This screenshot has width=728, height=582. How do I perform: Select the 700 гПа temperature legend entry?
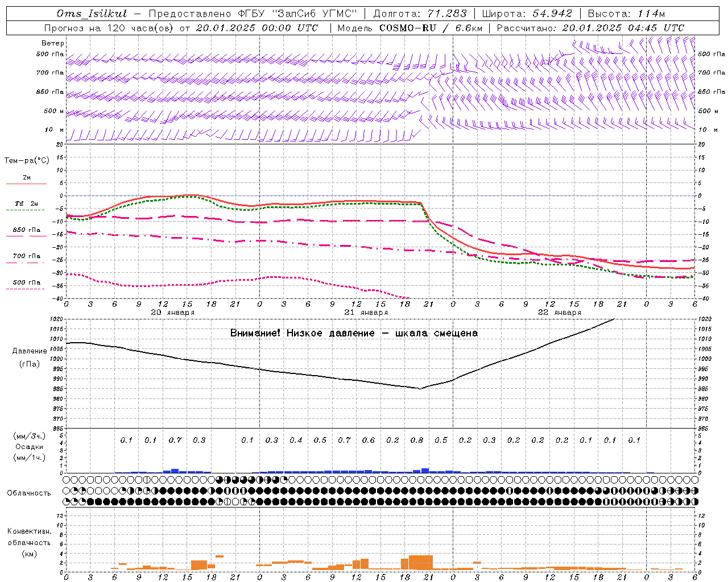(26, 256)
